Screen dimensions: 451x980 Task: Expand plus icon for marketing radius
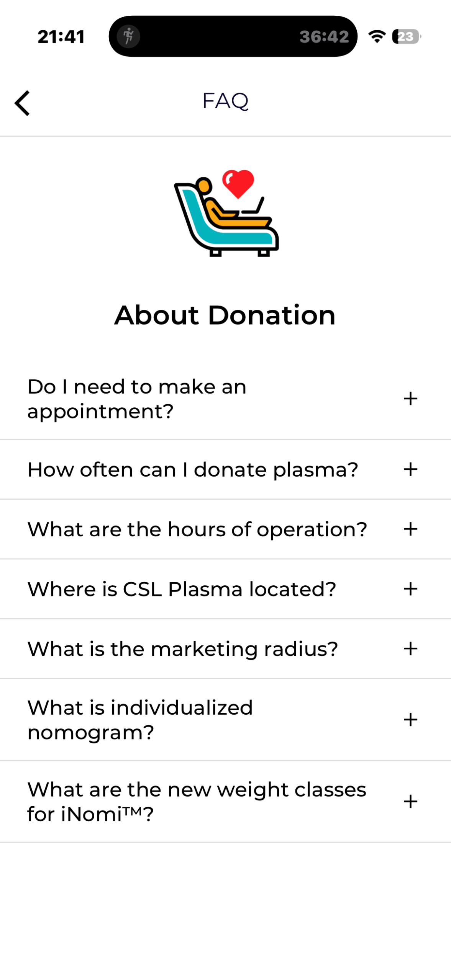(x=410, y=648)
